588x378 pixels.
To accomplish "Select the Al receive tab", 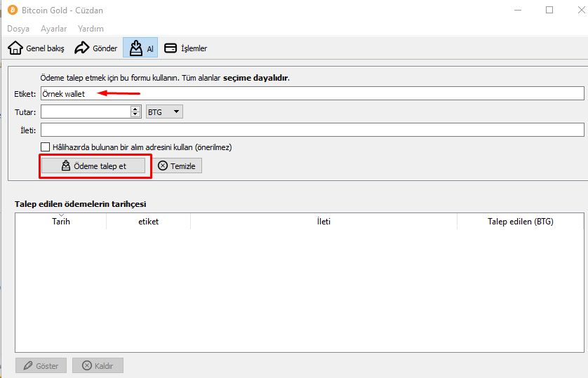I will (140, 48).
